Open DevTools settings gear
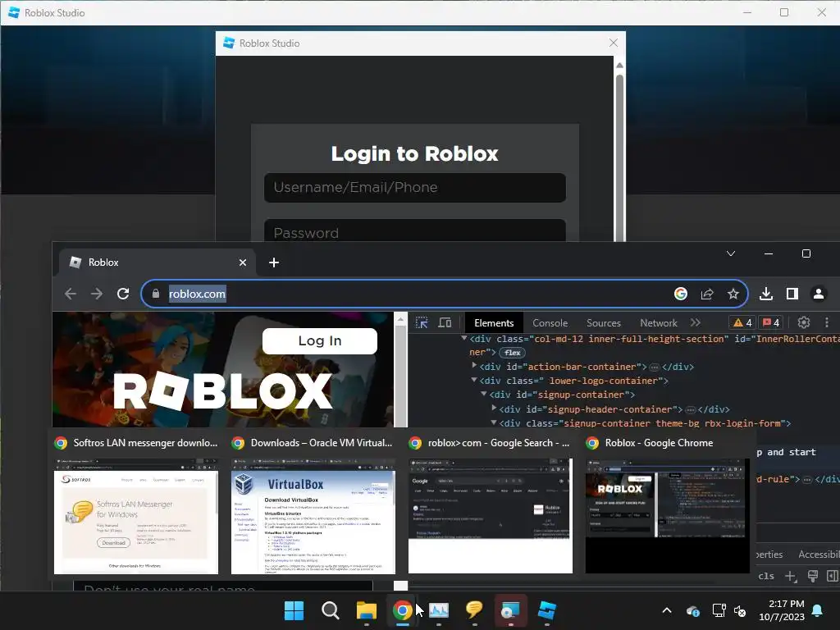This screenshot has width=840, height=630. coord(804,322)
